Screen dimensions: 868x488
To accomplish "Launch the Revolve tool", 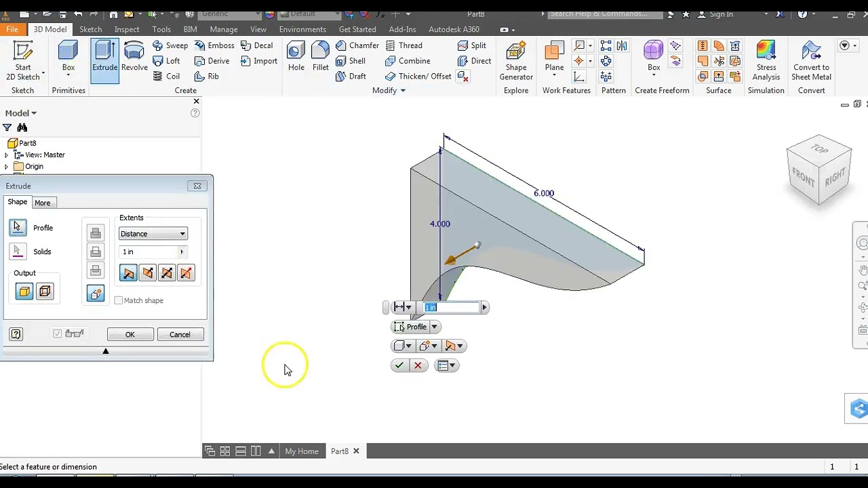I will [x=134, y=56].
